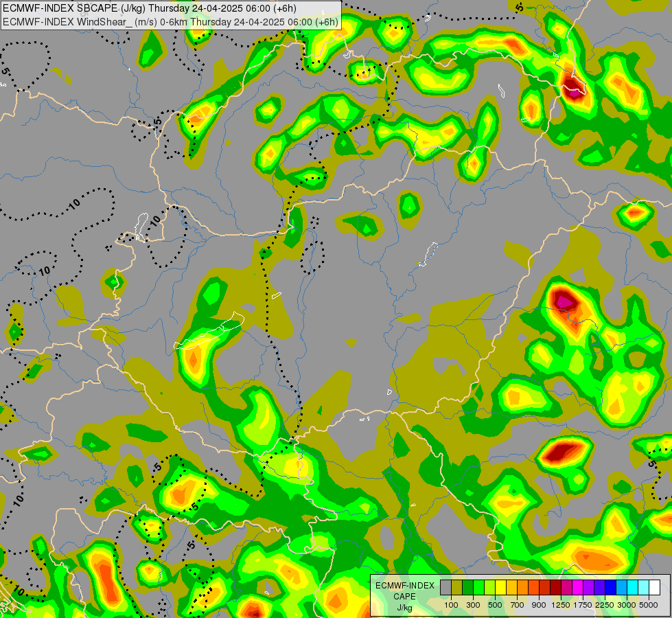
Task: Click the amber legend swatch
Action: click(x=511, y=587)
